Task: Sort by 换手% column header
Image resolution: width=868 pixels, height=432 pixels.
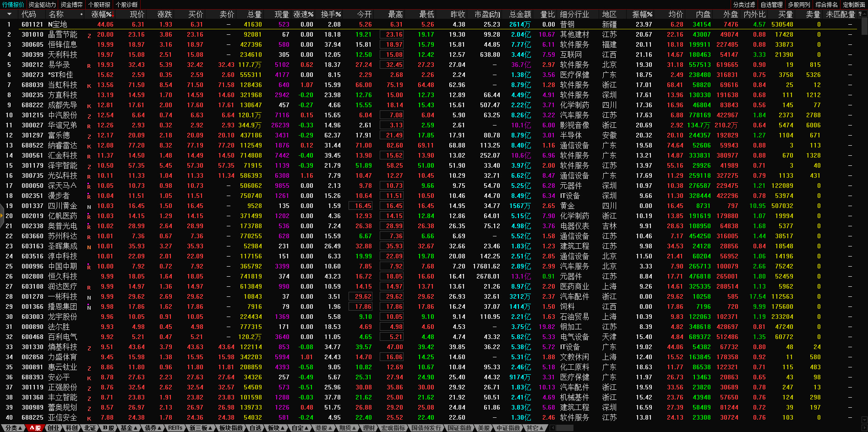Action: pyautogui.click(x=330, y=14)
